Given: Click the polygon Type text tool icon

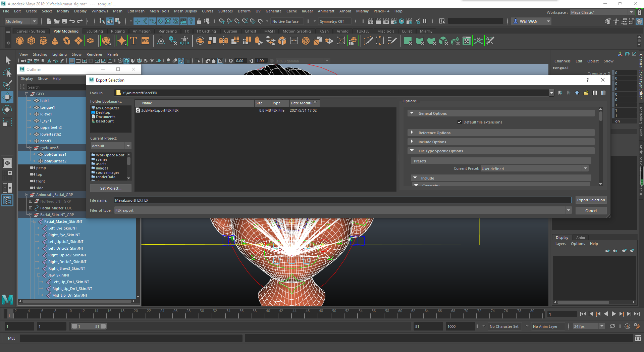Looking at the screenshot, I should coord(133,41).
